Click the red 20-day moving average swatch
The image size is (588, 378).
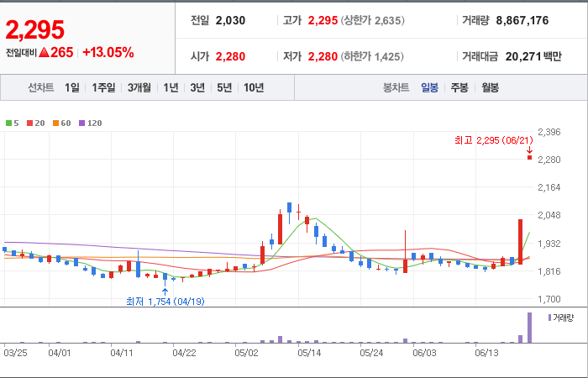pos(29,123)
